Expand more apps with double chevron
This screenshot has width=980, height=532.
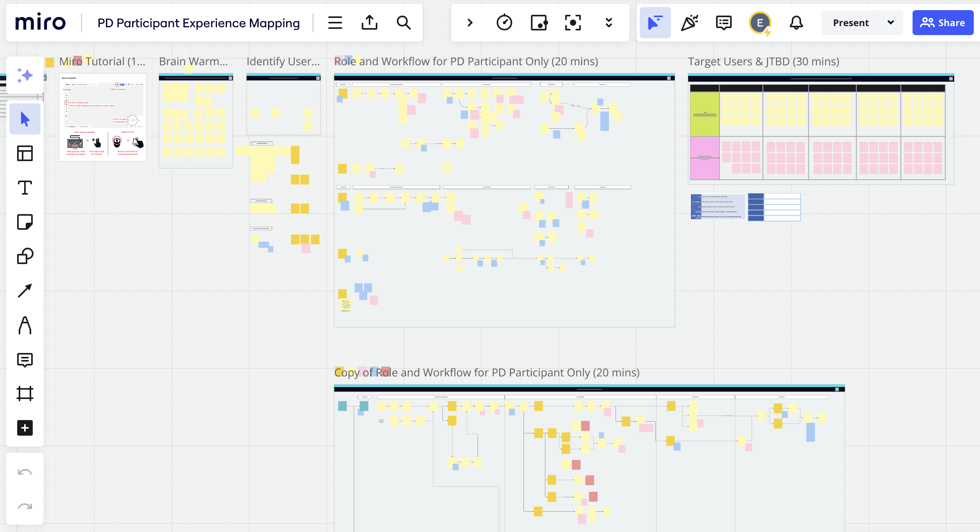tap(609, 23)
